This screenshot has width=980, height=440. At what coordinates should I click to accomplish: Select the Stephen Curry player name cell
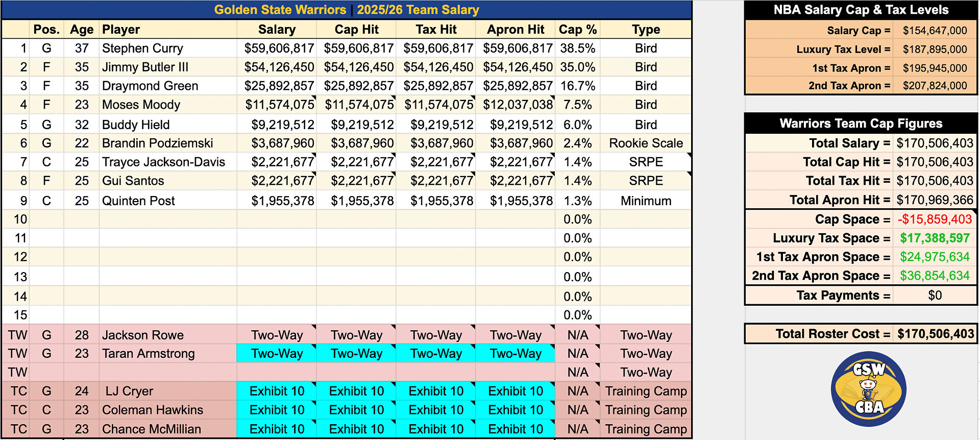[142, 48]
